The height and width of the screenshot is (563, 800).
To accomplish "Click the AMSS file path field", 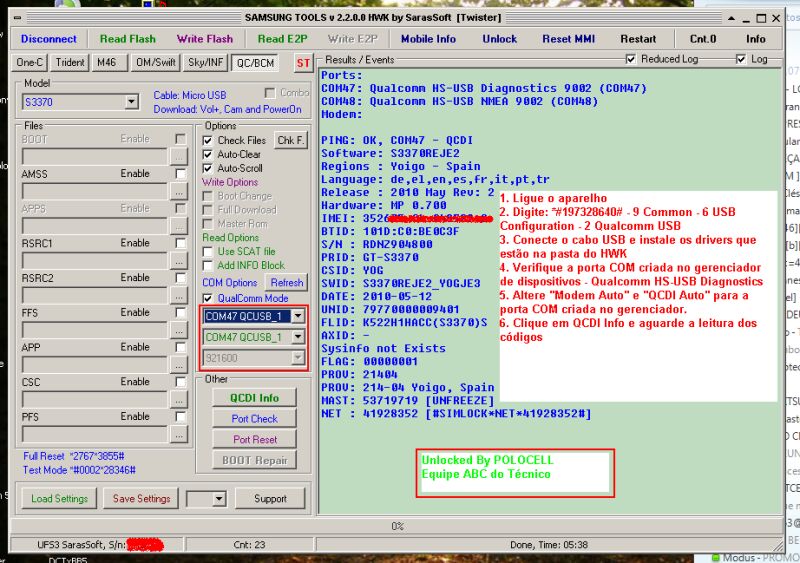I will (x=94, y=192).
